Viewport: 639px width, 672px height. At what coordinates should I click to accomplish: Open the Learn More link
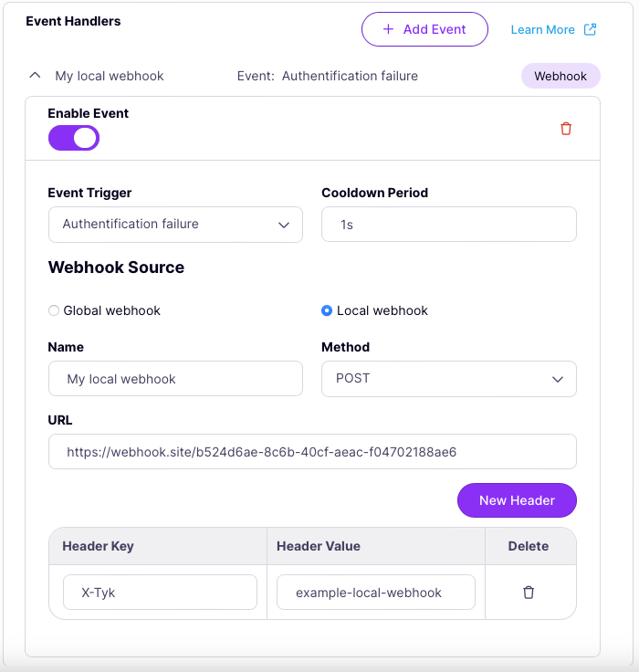(542, 29)
